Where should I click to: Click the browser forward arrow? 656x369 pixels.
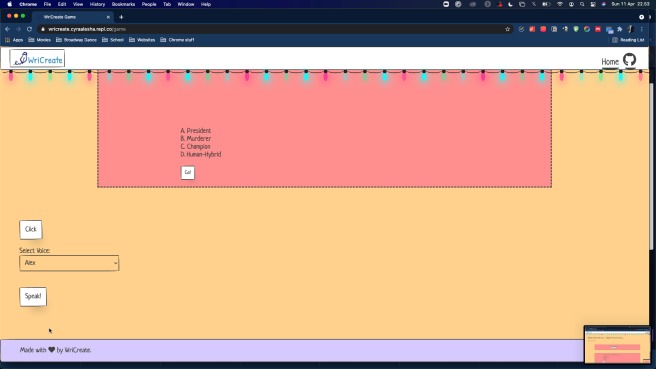click(x=18, y=29)
